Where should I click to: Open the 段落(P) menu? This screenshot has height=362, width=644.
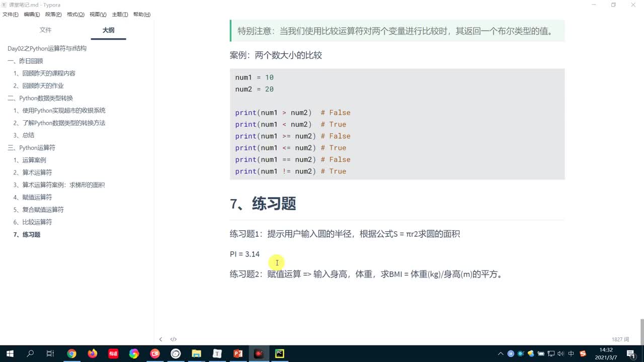pos(53,15)
